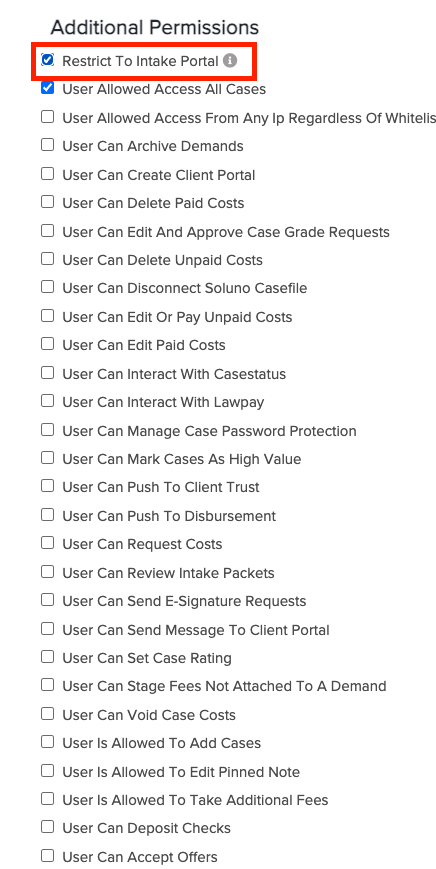Check User Can Mark Cases As High Value

coord(48,458)
